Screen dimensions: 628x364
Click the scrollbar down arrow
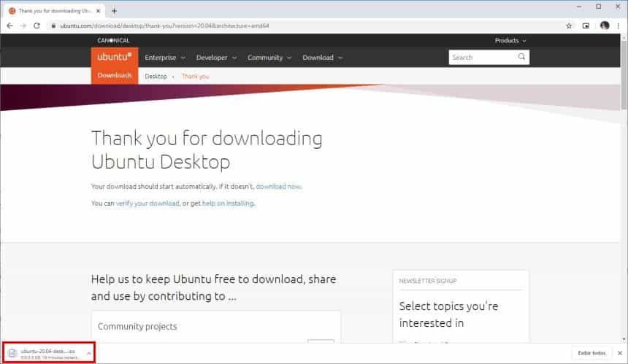623,339
